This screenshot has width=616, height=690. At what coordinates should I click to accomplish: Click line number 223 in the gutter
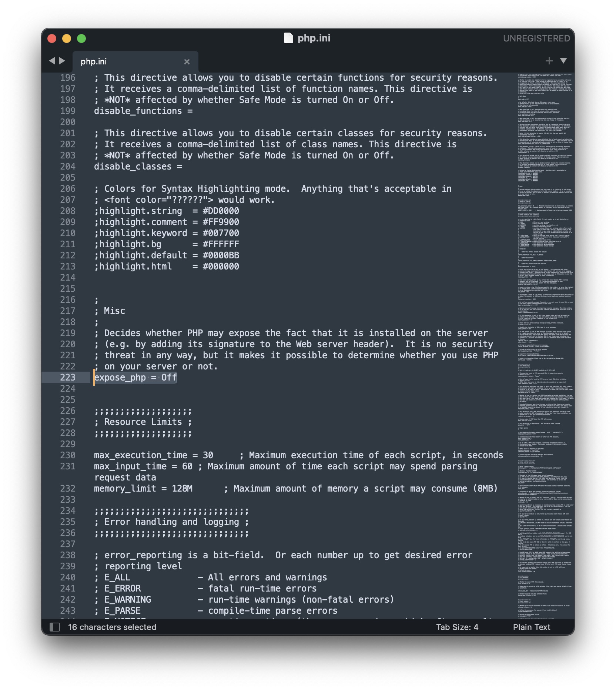coord(68,377)
